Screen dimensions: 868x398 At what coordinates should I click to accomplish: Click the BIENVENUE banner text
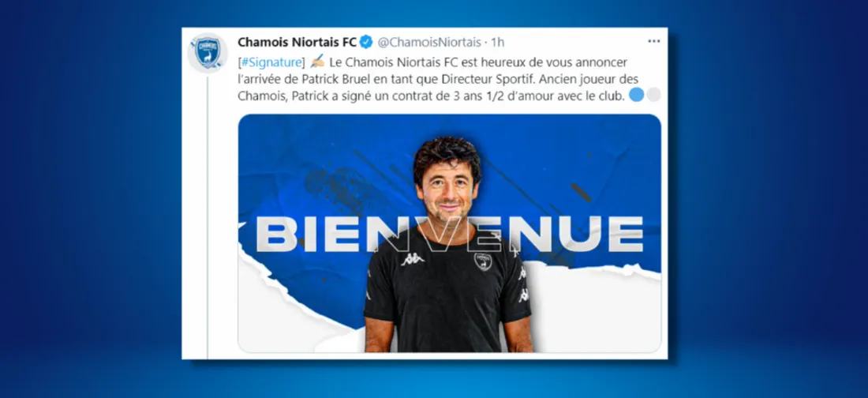[449, 235]
